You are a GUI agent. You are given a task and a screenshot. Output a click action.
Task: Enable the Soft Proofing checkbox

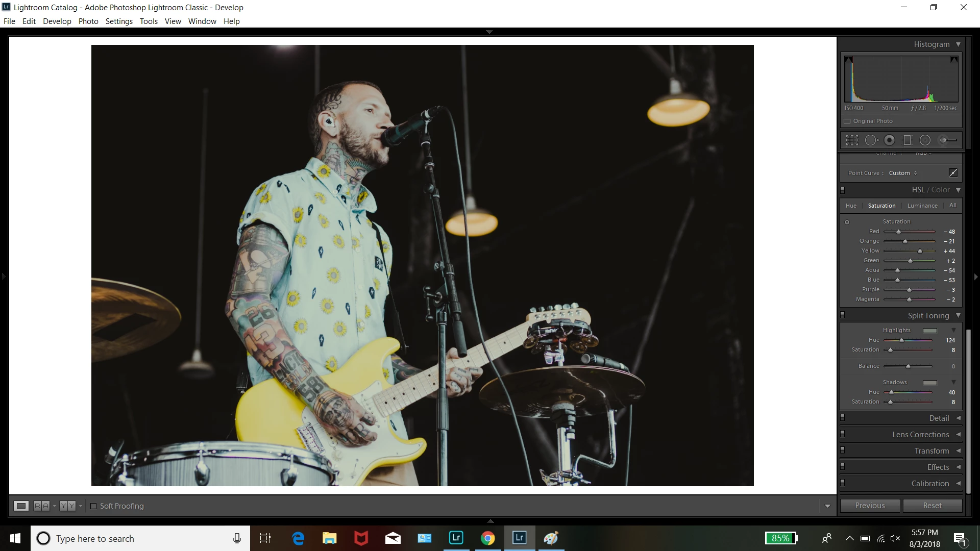(x=93, y=506)
